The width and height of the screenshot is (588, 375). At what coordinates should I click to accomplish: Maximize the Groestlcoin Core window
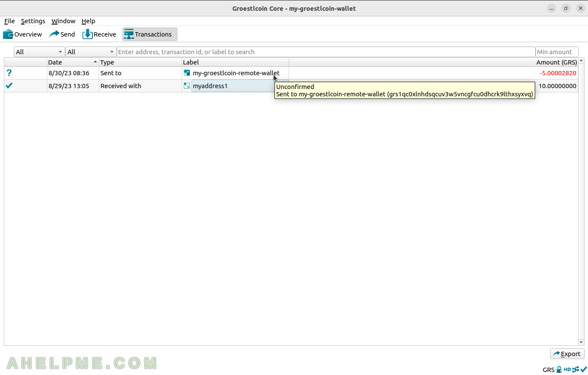(x=566, y=8)
